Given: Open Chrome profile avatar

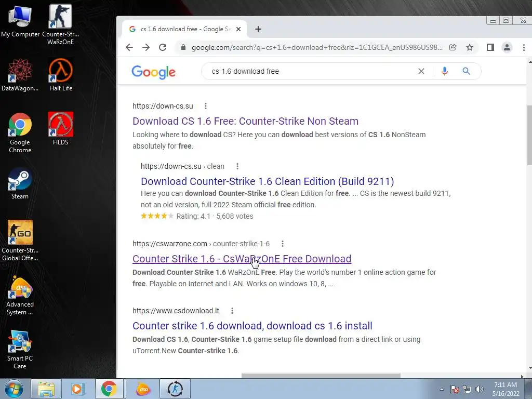Looking at the screenshot, I should click(x=507, y=47).
